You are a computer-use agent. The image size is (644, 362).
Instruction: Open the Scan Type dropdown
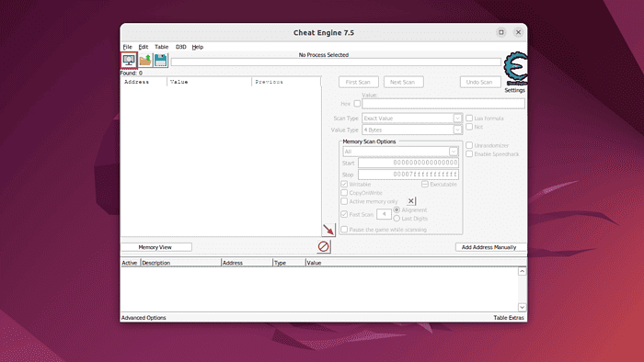coord(412,119)
